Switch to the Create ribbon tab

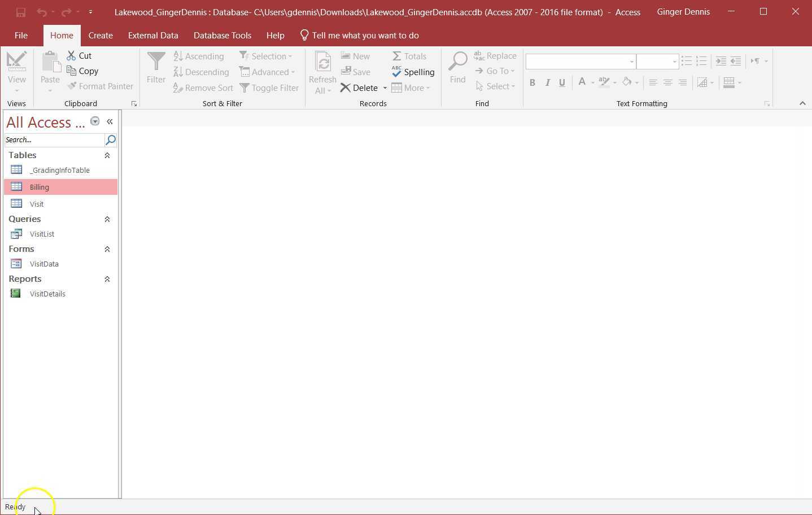[x=101, y=35]
